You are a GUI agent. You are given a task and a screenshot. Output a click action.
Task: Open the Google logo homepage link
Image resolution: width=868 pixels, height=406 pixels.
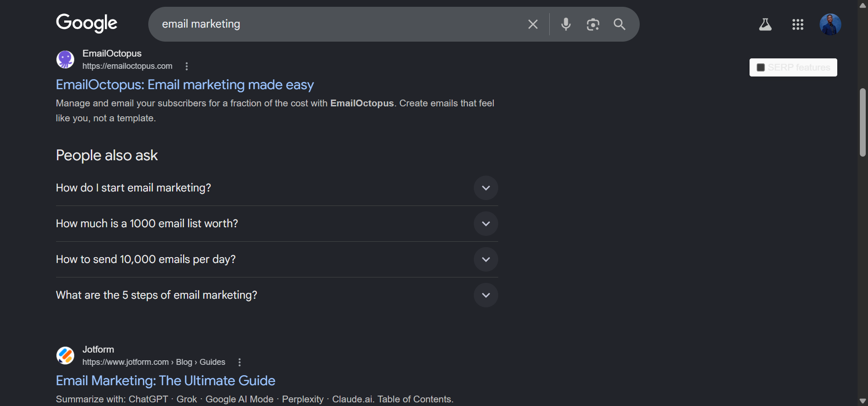(86, 23)
